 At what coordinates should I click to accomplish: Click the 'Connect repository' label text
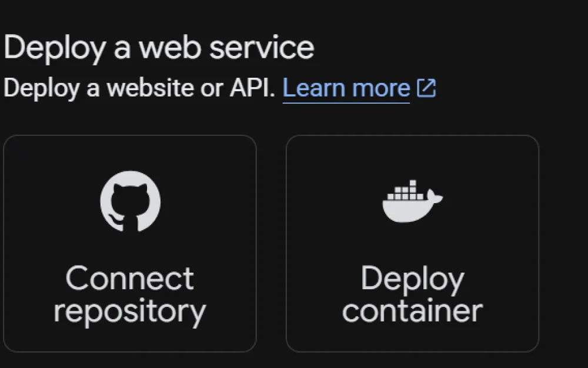[130, 294]
